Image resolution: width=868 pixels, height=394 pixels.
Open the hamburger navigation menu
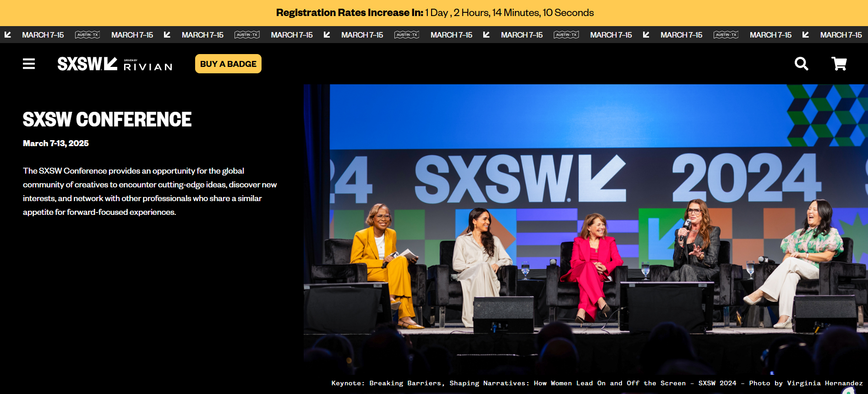pyautogui.click(x=29, y=64)
